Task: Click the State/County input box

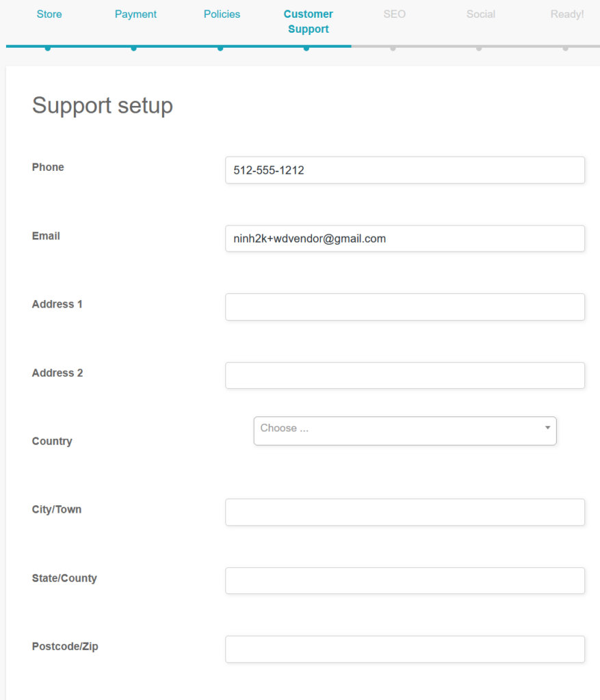Action: pyautogui.click(x=404, y=580)
